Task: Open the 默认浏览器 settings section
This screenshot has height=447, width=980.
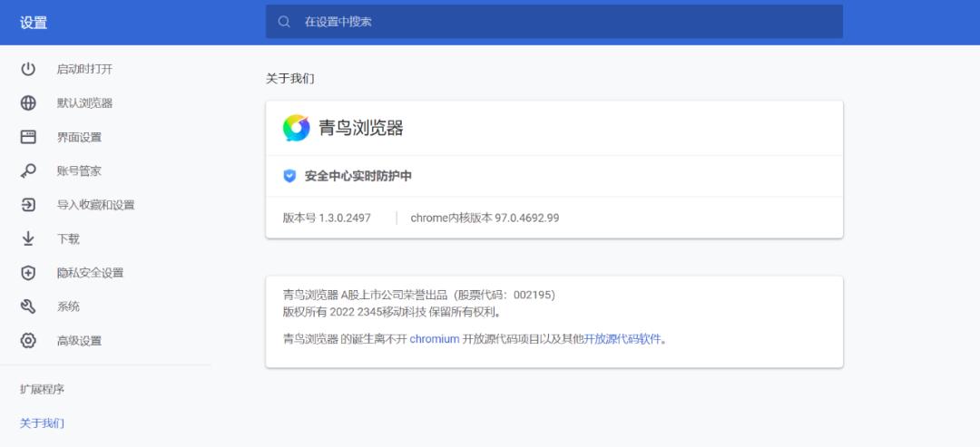Action: click(85, 103)
